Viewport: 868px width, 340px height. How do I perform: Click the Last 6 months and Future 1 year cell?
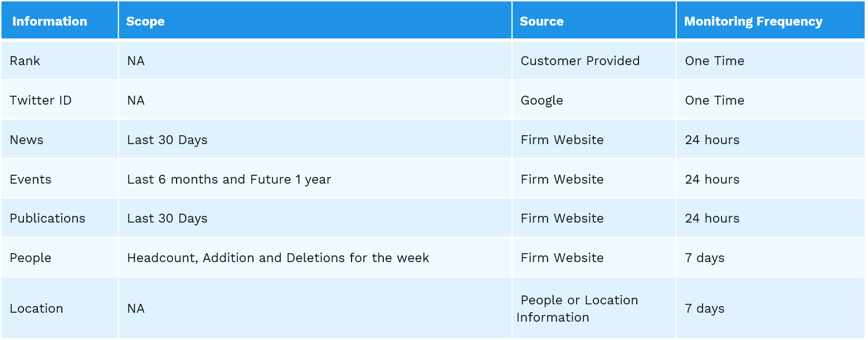229,179
